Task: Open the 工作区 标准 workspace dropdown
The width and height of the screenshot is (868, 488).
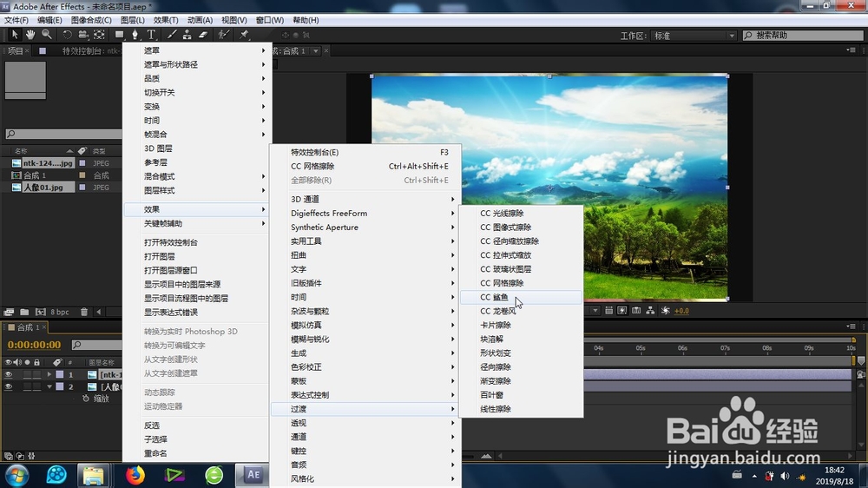Action: [694, 36]
